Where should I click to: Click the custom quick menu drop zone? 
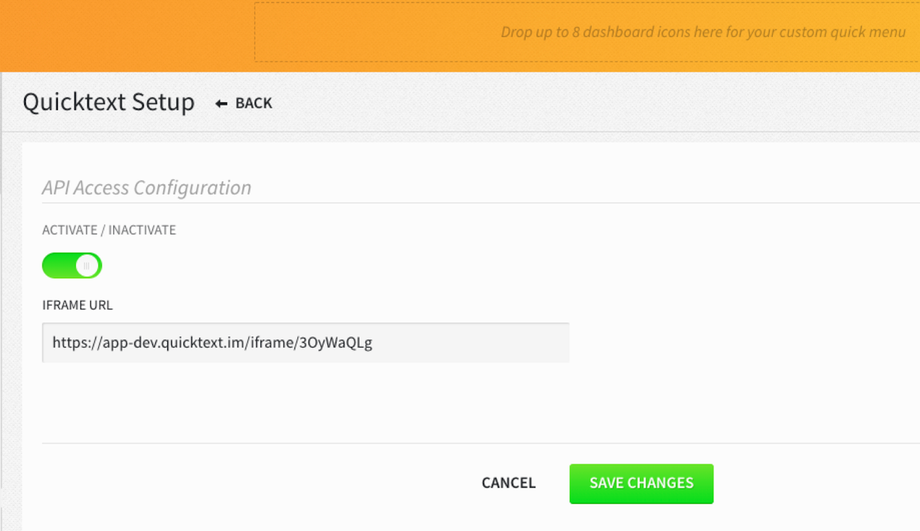587,32
